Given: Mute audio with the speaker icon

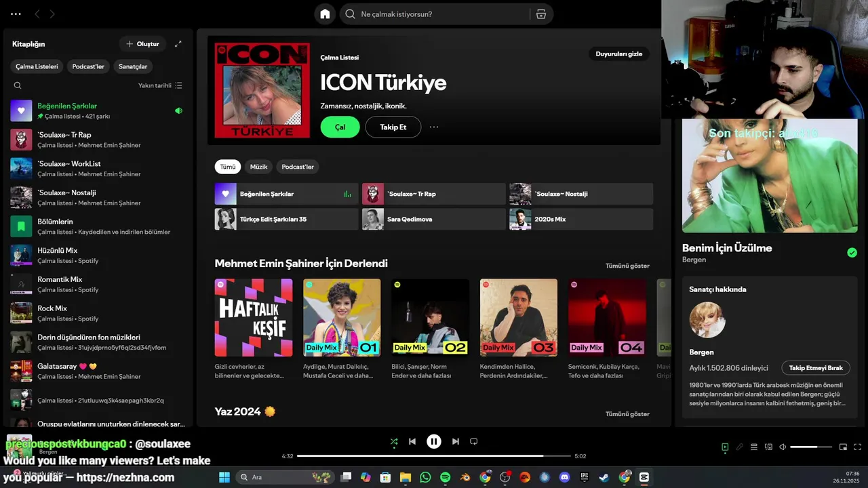Looking at the screenshot, I should [x=783, y=447].
